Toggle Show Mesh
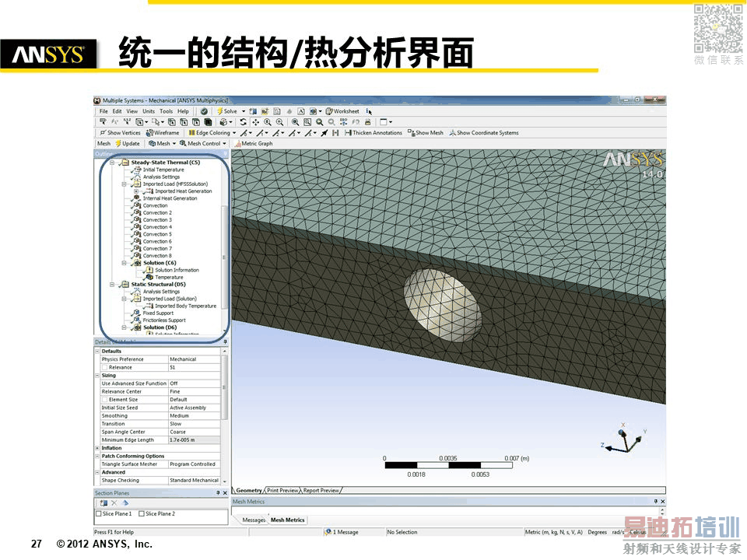The height and width of the screenshot is (560, 747). point(426,133)
